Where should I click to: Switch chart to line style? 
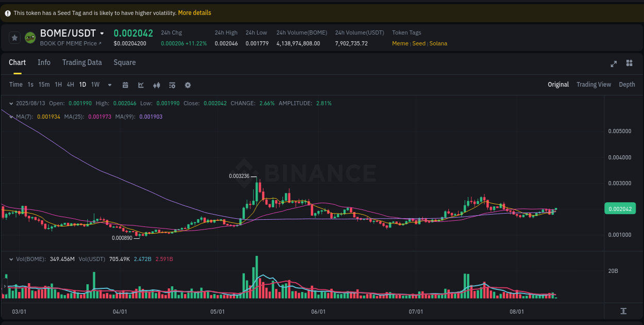[141, 85]
